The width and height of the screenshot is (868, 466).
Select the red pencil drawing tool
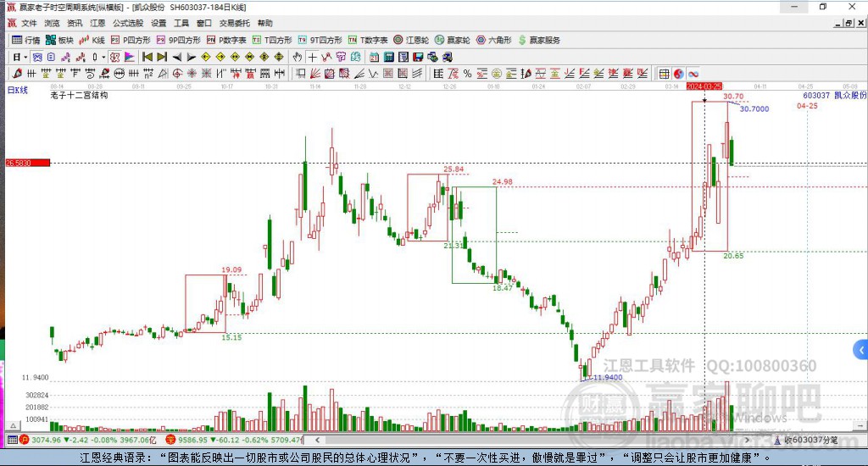tap(17, 73)
